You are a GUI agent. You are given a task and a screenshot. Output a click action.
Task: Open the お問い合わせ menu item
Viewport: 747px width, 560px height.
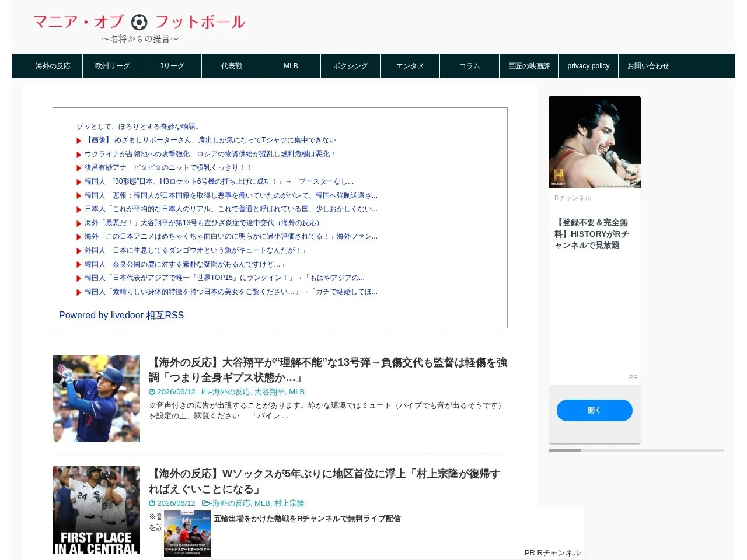coord(648,66)
